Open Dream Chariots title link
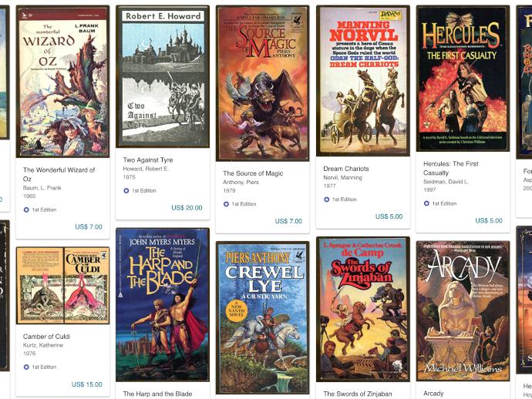The image size is (532, 399). click(345, 169)
